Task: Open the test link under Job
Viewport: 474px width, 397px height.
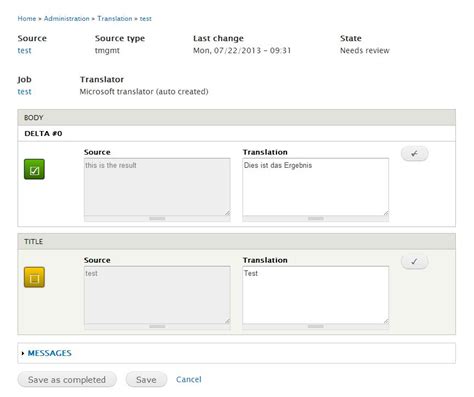Action: click(24, 92)
